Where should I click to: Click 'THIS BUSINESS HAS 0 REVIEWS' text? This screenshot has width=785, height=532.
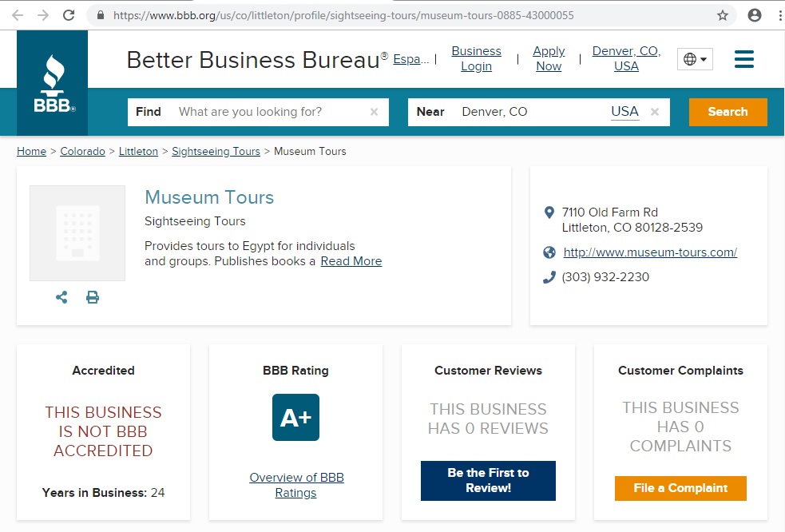click(488, 419)
